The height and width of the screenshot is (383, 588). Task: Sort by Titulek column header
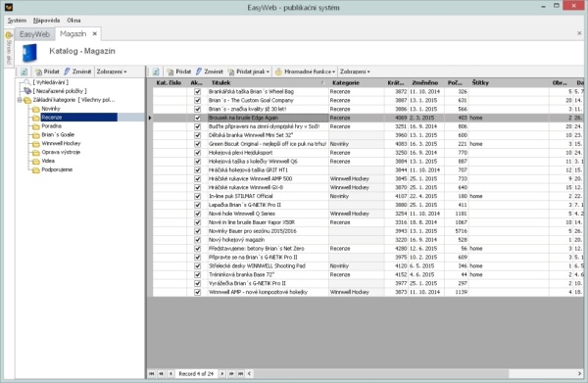[x=268, y=82]
